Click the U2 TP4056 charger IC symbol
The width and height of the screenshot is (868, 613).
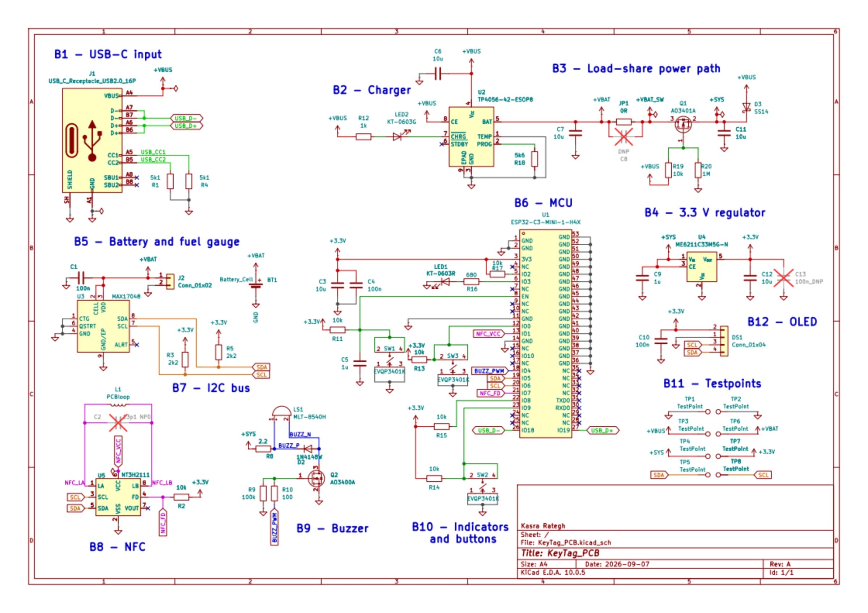click(471, 136)
